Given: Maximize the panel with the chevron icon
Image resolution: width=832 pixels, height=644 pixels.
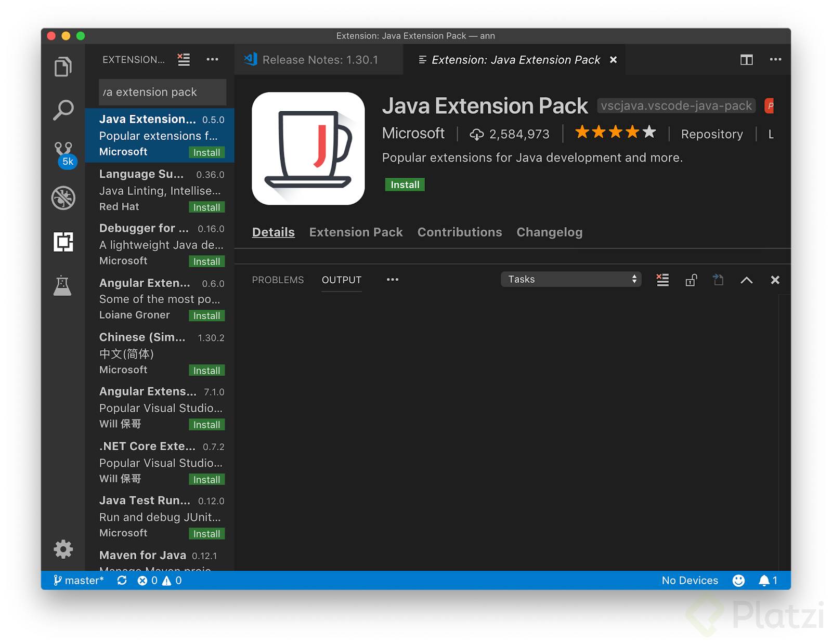Looking at the screenshot, I should tap(746, 280).
